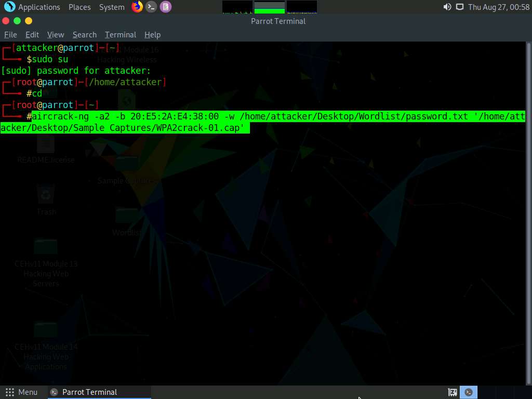Click the terminal icon in the taskbar tray

click(468, 392)
